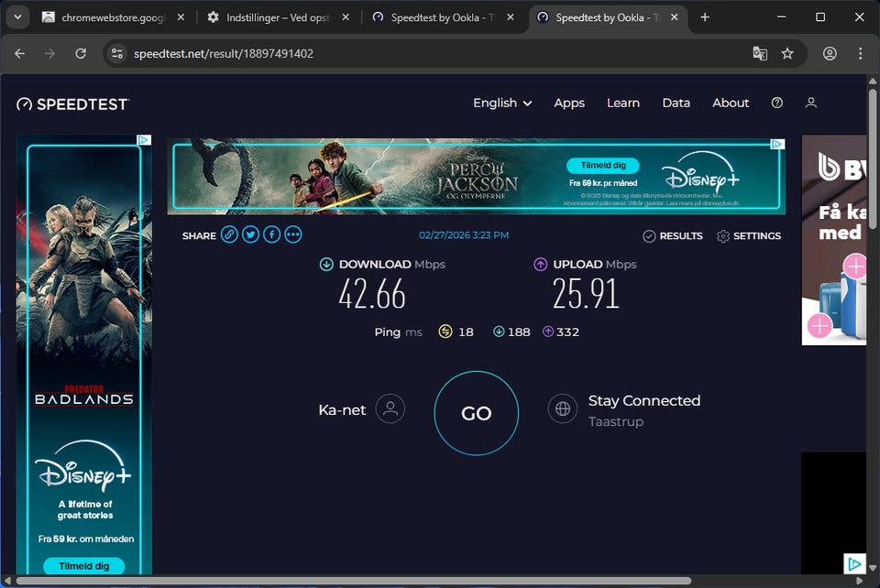This screenshot has height=588, width=880.
Task: Switch to chromewebstore.google tab
Action: [112, 17]
